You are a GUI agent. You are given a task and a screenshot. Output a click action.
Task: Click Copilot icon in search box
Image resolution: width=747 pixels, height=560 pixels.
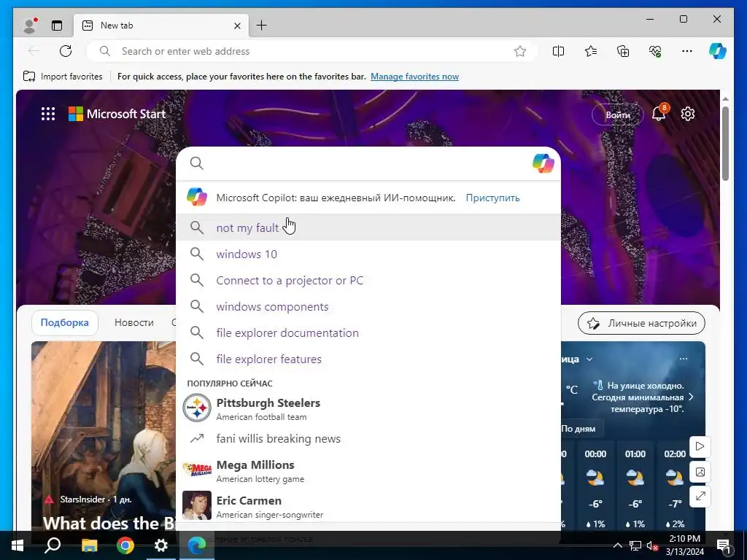click(543, 163)
